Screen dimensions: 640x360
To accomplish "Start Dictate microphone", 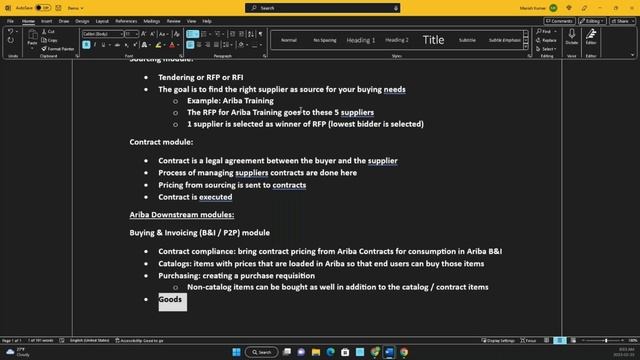I will (571, 37).
